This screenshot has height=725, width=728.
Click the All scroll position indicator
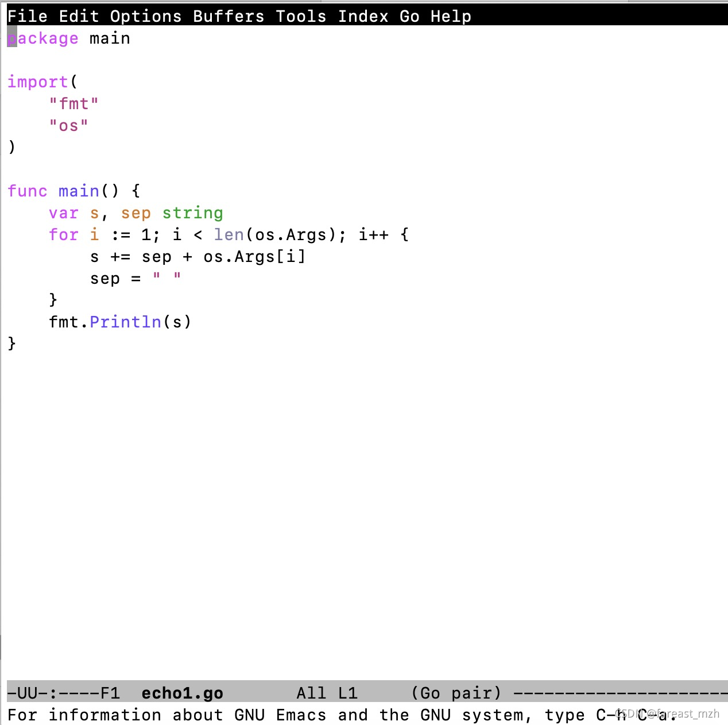click(311, 693)
